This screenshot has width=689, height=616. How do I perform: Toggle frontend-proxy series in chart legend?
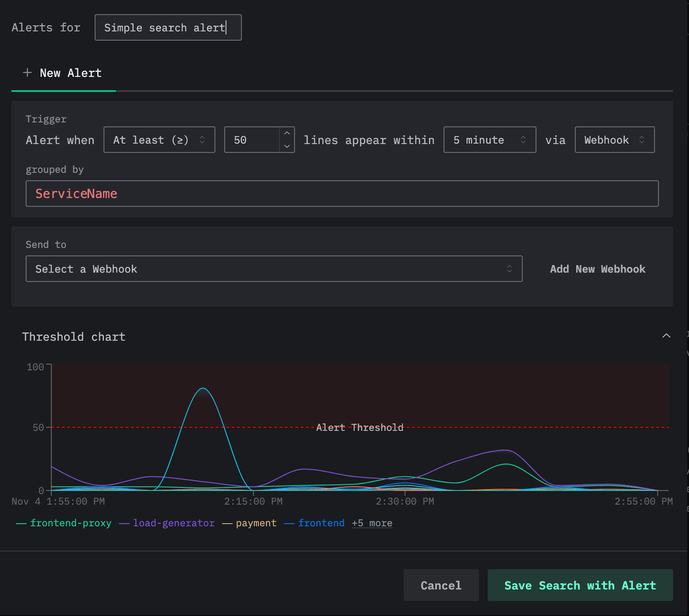click(x=70, y=523)
